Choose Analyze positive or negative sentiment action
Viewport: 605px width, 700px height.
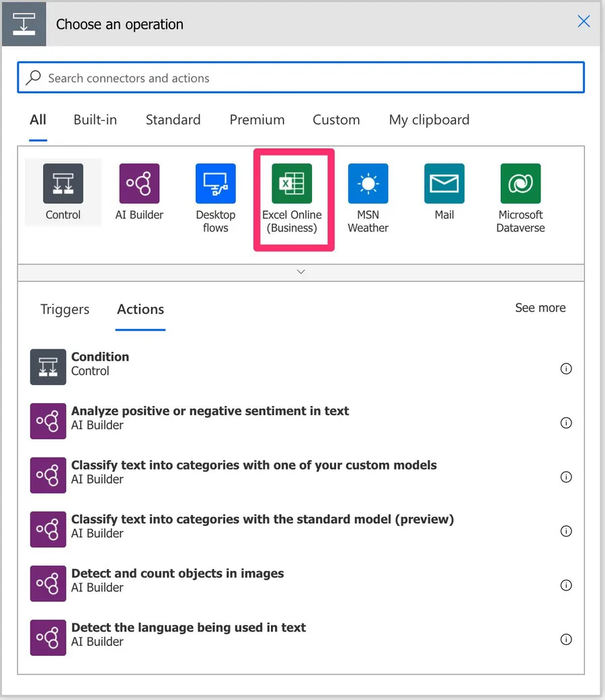coord(210,417)
